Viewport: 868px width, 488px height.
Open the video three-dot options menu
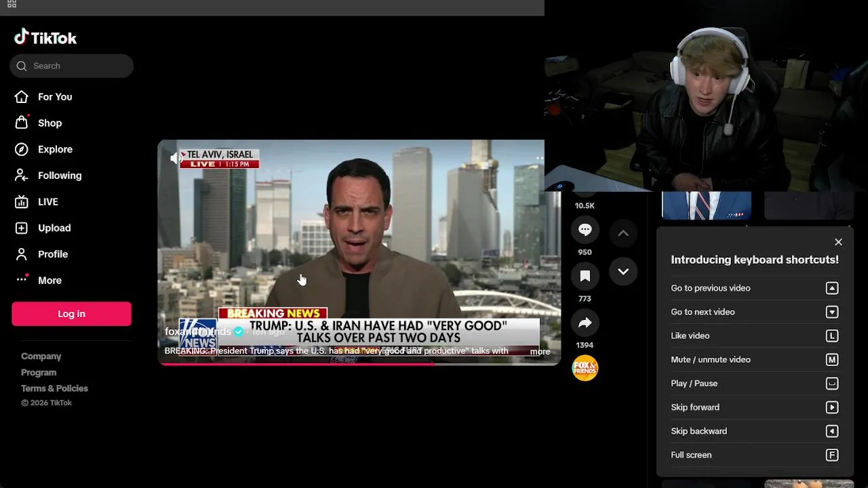(540, 158)
